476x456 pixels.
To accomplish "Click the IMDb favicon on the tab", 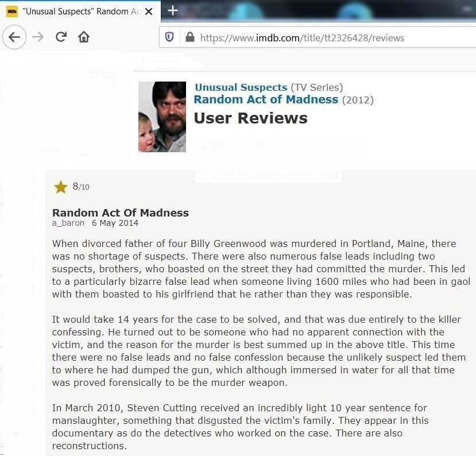I will (12, 11).
